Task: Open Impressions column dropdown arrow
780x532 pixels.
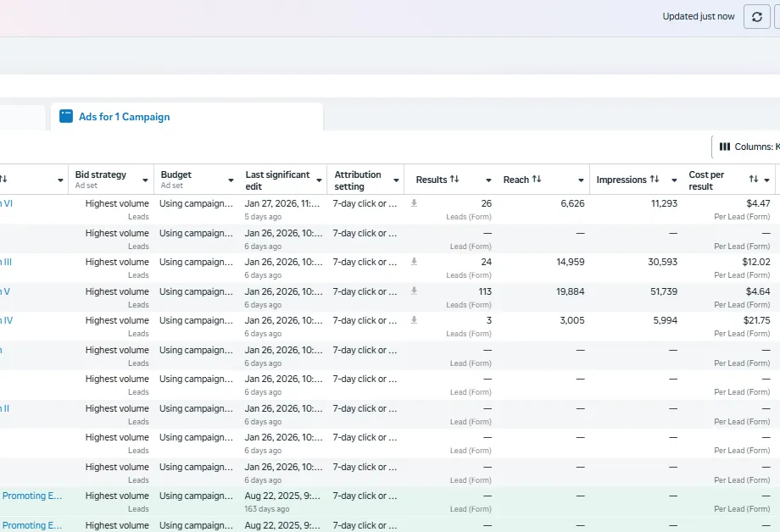Action: pyautogui.click(x=673, y=180)
